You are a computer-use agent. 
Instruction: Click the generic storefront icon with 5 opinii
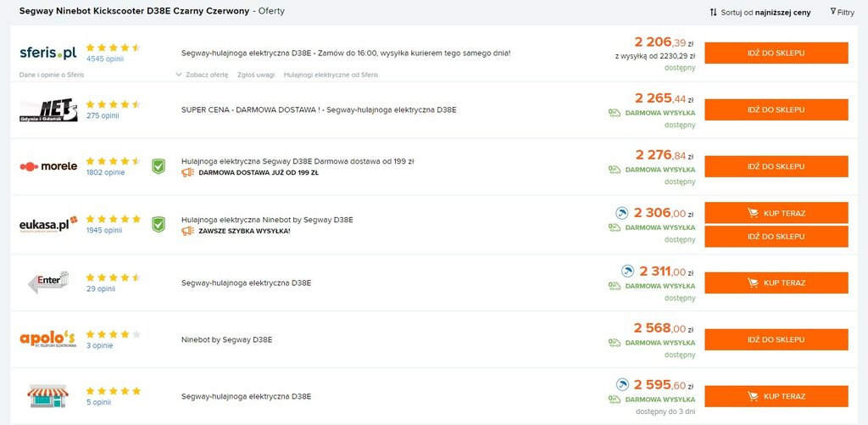click(x=48, y=397)
